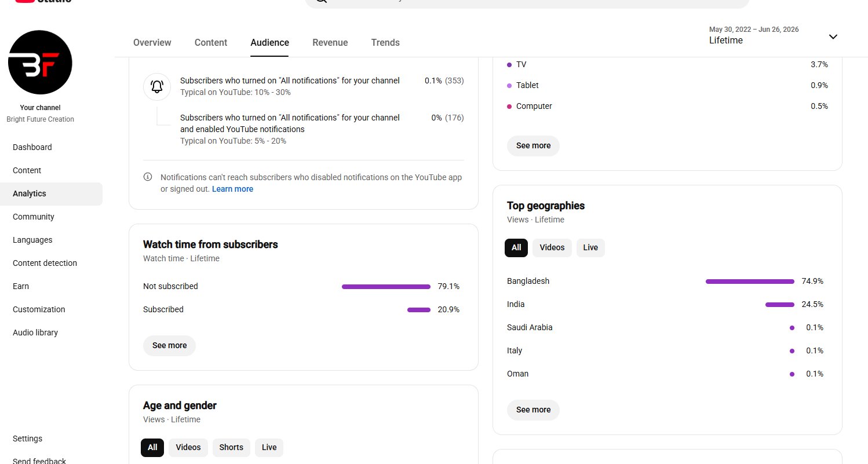
Task: Select the Live chip in Age and gender
Action: point(269,447)
